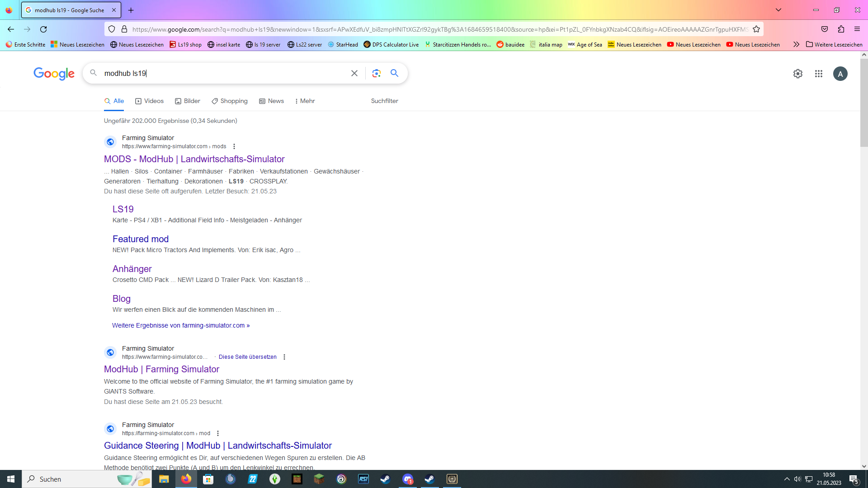Open Google Lens image search
Image resolution: width=868 pixels, height=488 pixels.
pos(377,73)
